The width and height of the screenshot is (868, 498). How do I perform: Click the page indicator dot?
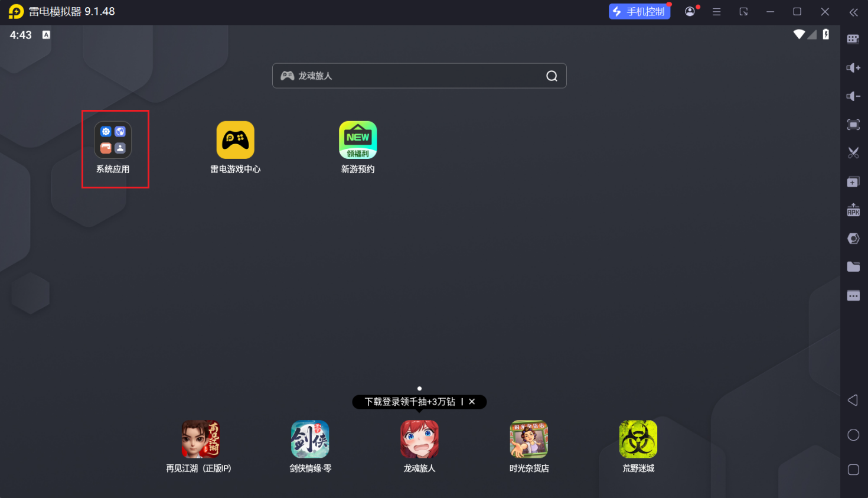coord(419,388)
